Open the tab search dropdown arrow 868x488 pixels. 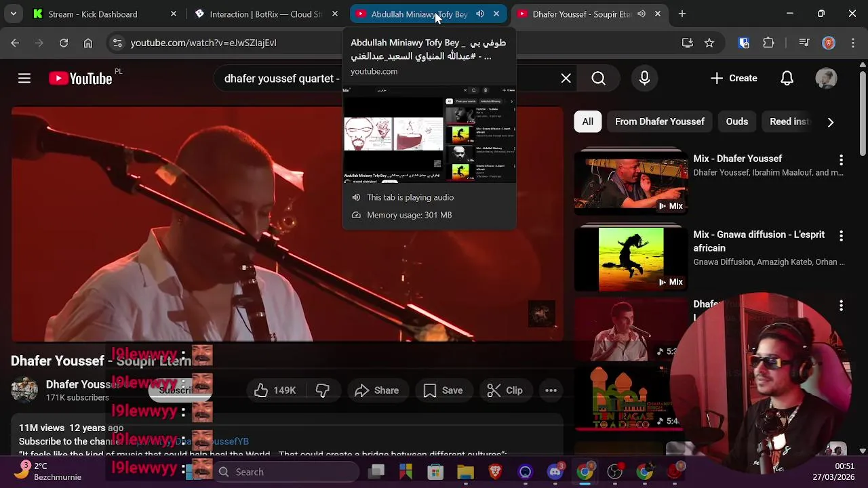[x=14, y=14]
